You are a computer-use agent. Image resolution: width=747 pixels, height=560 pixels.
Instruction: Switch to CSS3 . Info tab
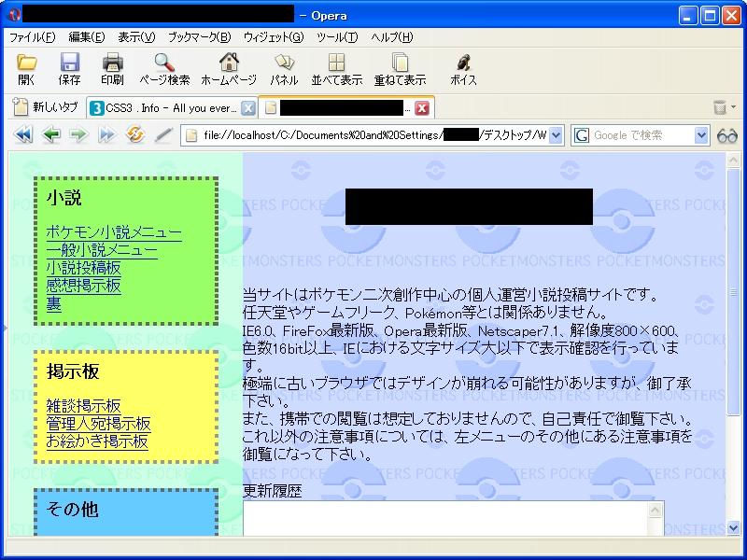(162, 108)
